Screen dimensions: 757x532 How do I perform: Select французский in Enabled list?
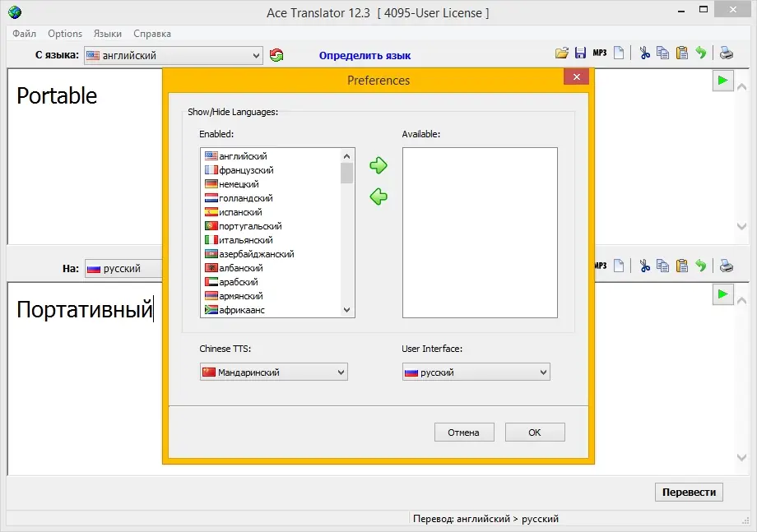tap(272, 169)
